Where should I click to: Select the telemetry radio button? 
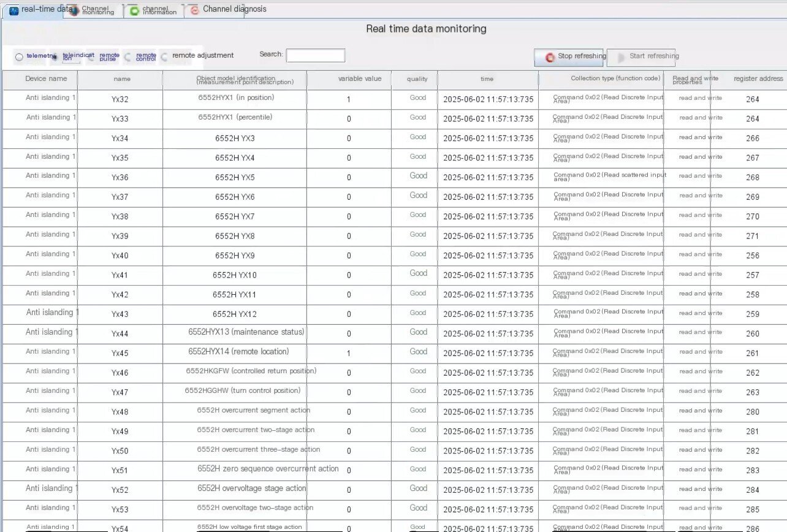click(x=19, y=56)
